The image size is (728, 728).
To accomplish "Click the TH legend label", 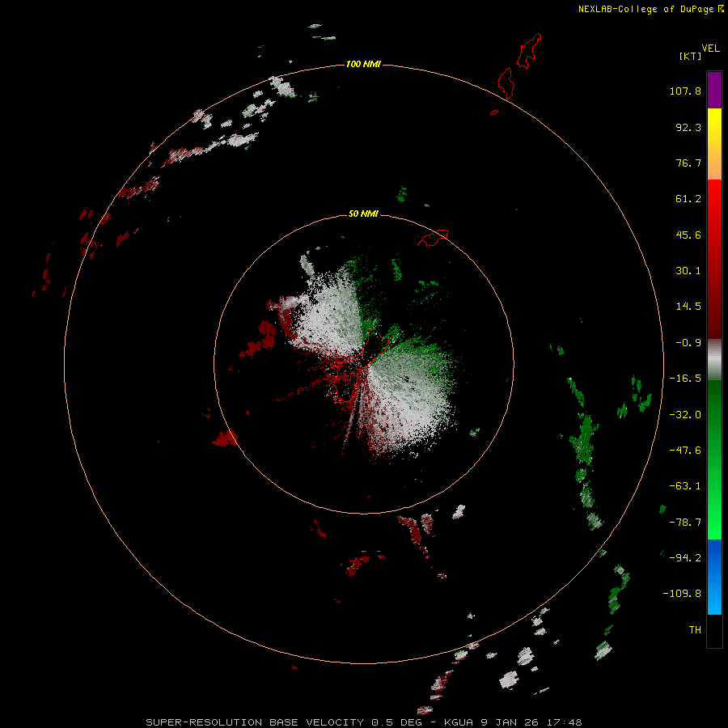I will tap(695, 630).
